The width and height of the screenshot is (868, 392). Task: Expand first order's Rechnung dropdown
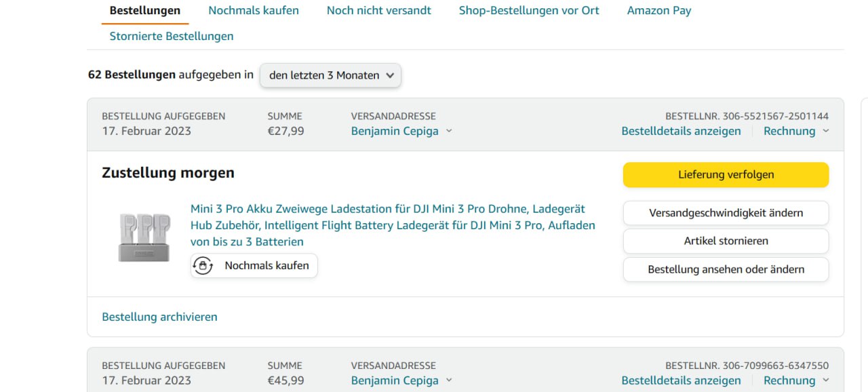click(x=825, y=132)
